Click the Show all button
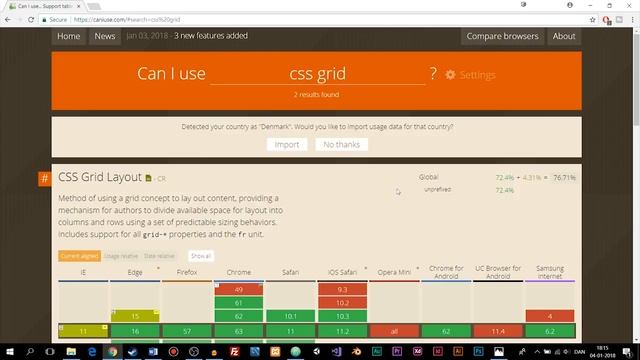The image size is (640, 360). point(201,256)
